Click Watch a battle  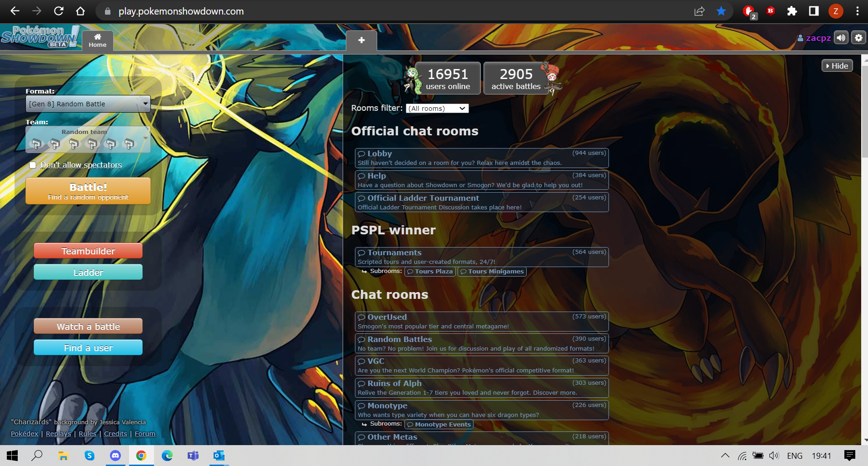88,326
